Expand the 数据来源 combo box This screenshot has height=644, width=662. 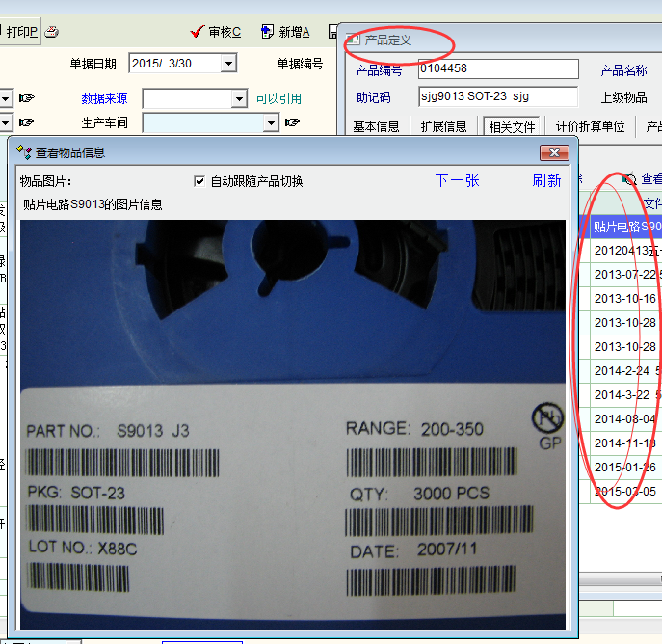coord(239,98)
